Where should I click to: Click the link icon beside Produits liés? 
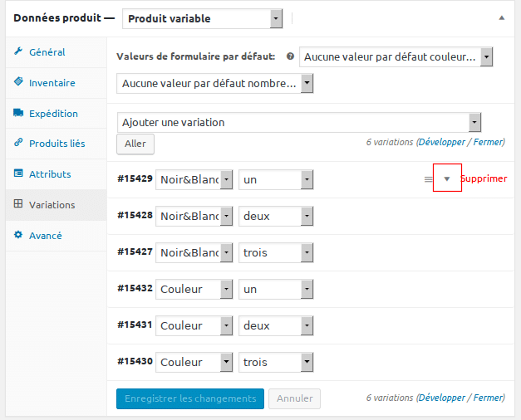(18, 143)
